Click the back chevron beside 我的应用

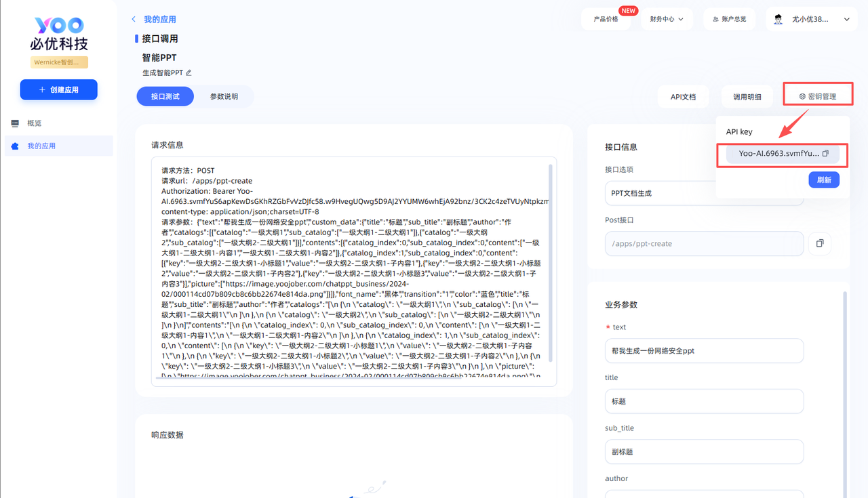(134, 20)
